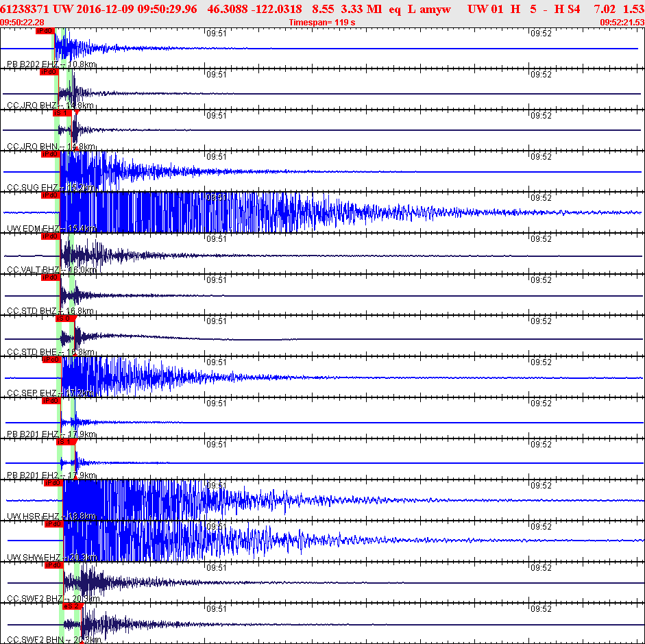The image size is (645, 644).
Task: Select the 'CC SWF2 BHZ -- 20.3km' channel label
Action: [x=53, y=599]
